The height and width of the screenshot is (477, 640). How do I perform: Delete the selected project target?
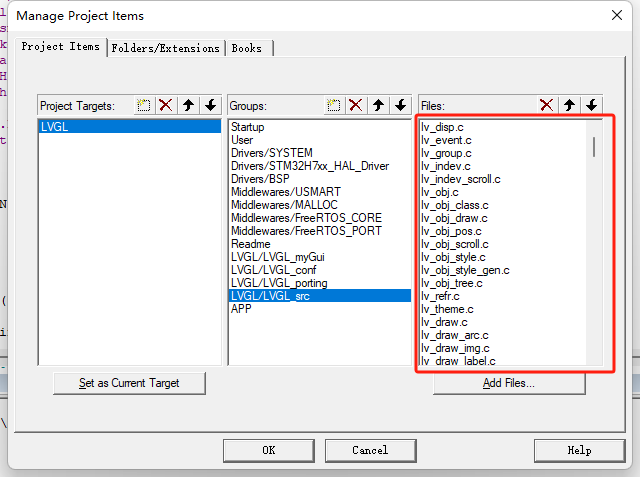[166, 106]
